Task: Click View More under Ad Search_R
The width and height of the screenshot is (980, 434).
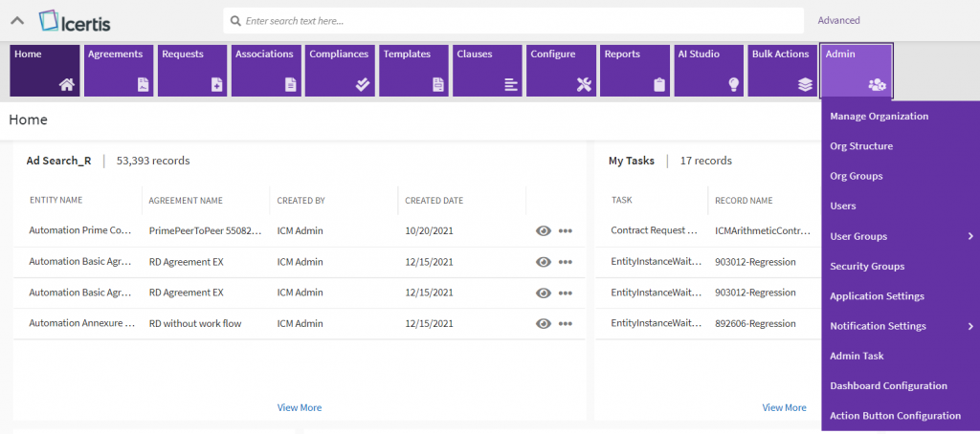Action: click(300, 407)
